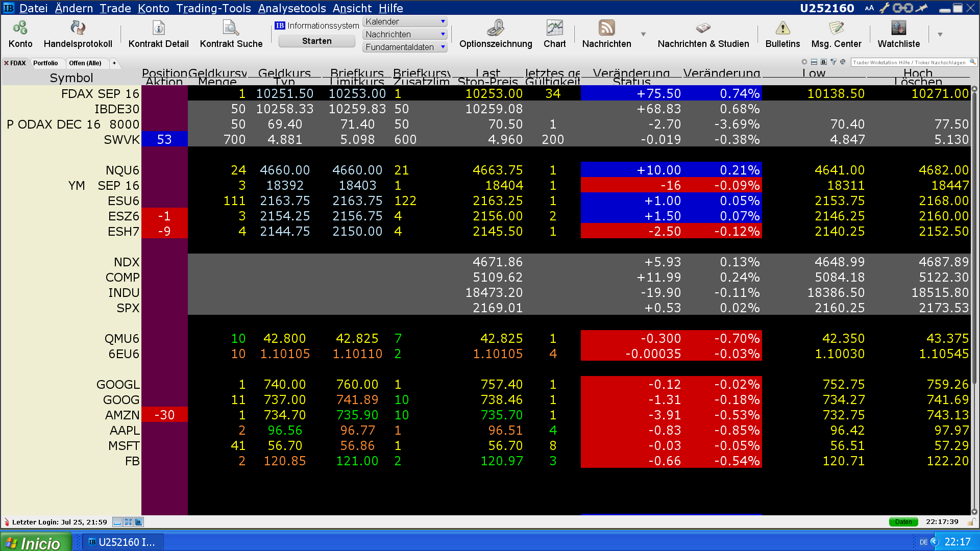Image resolution: width=980 pixels, height=551 pixels.
Task: Open the Bulletins warning icon
Action: [x=782, y=28]
